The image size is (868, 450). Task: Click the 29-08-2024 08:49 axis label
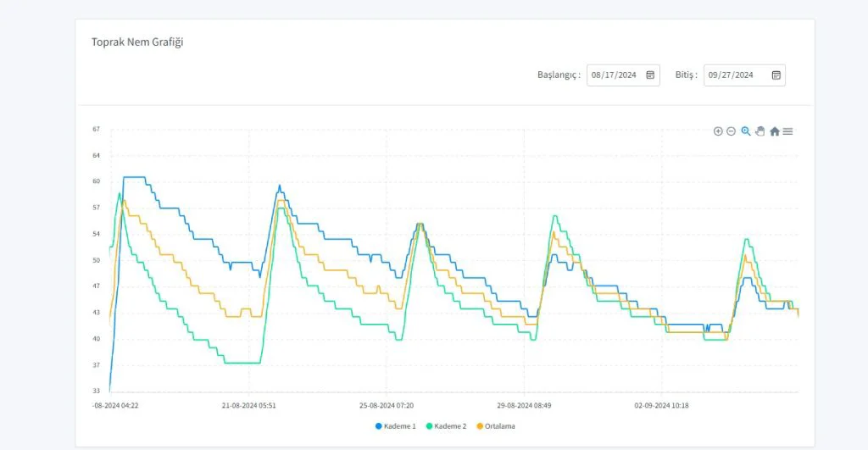coord(524,406)
